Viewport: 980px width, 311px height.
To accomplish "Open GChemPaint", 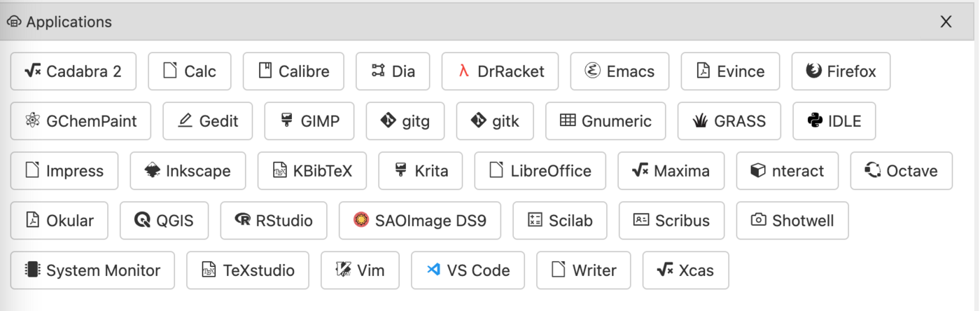I will tap(80, 121).
